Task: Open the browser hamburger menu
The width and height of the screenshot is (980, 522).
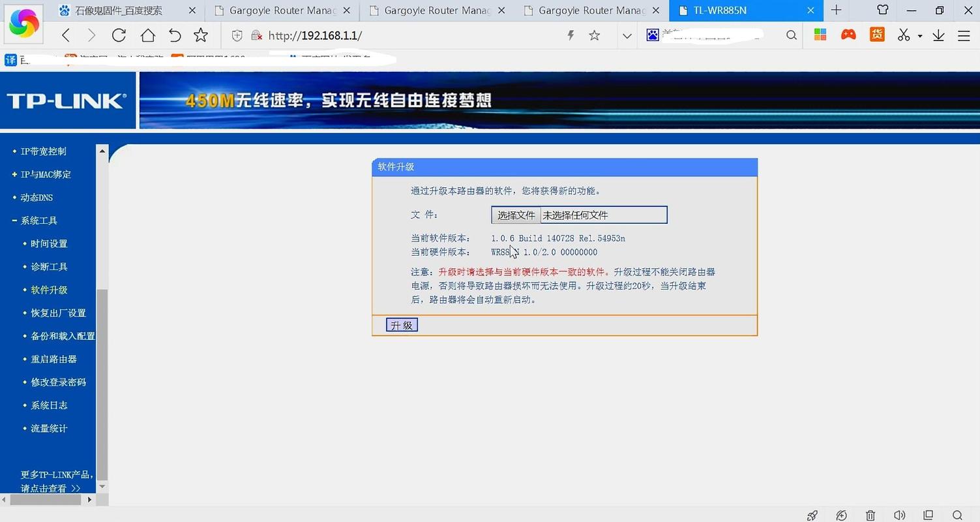Action: (x=964, y=35)
